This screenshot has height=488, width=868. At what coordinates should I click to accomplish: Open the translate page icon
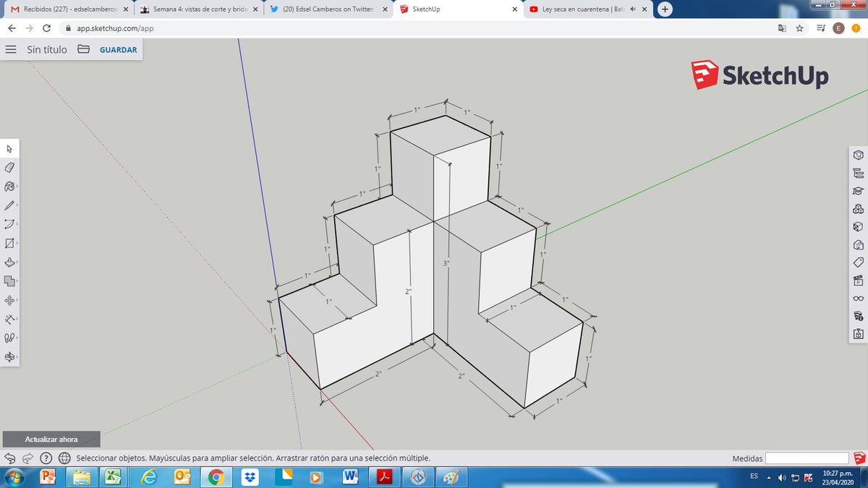[781, 28]
